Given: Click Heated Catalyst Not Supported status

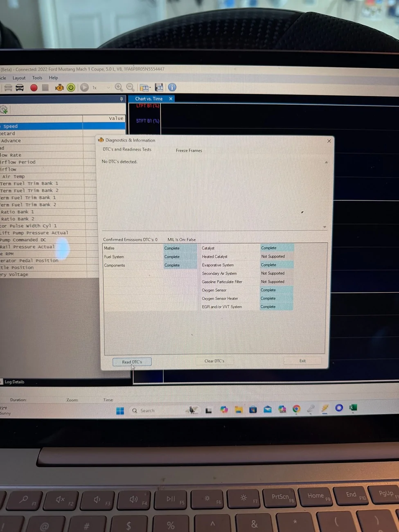Looking at the screenshot, I should click(277, 257).
